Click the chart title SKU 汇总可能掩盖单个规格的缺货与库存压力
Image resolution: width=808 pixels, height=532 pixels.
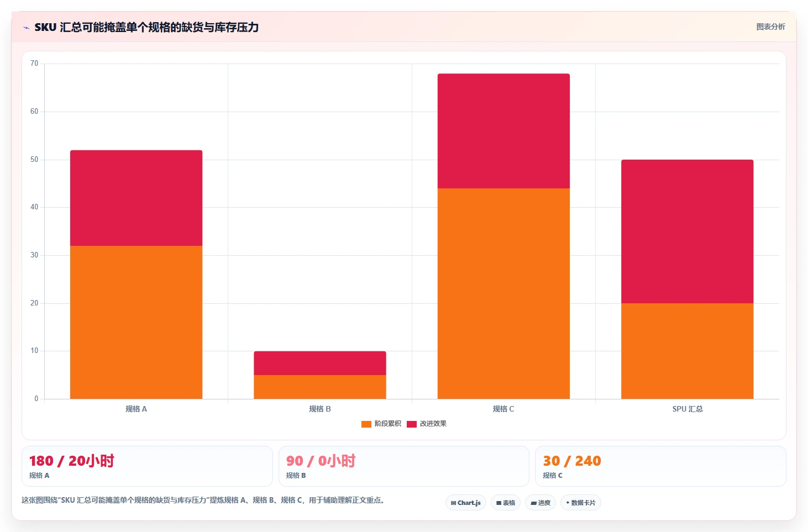[x=146, y=27]
